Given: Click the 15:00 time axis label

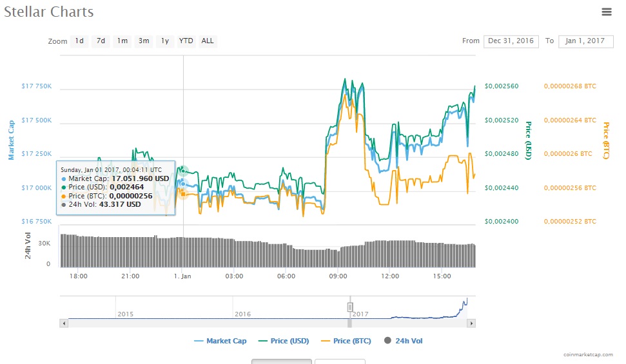Looking at the screenshot, I should pyautogui.click(x=442, y=276).
